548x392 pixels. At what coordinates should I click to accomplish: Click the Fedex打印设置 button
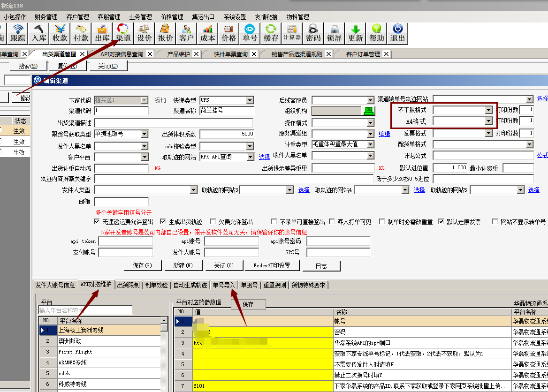272,265
